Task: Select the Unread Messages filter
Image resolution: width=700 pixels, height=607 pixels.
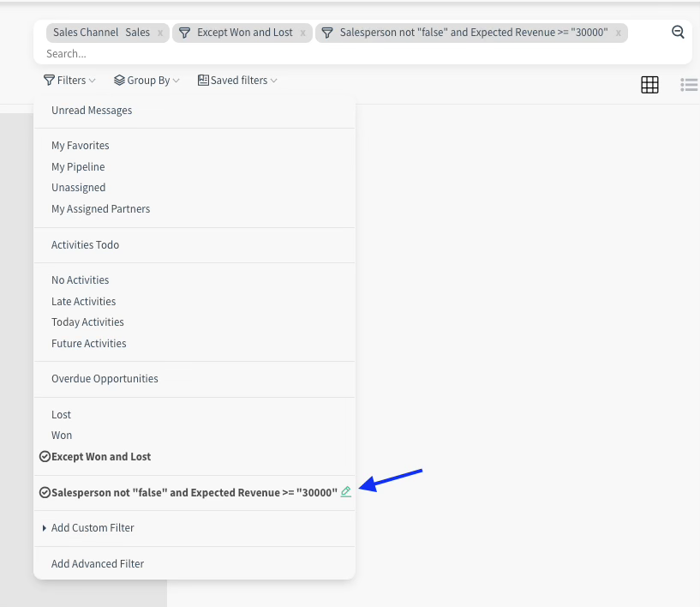Action: [x=92, y=111]
